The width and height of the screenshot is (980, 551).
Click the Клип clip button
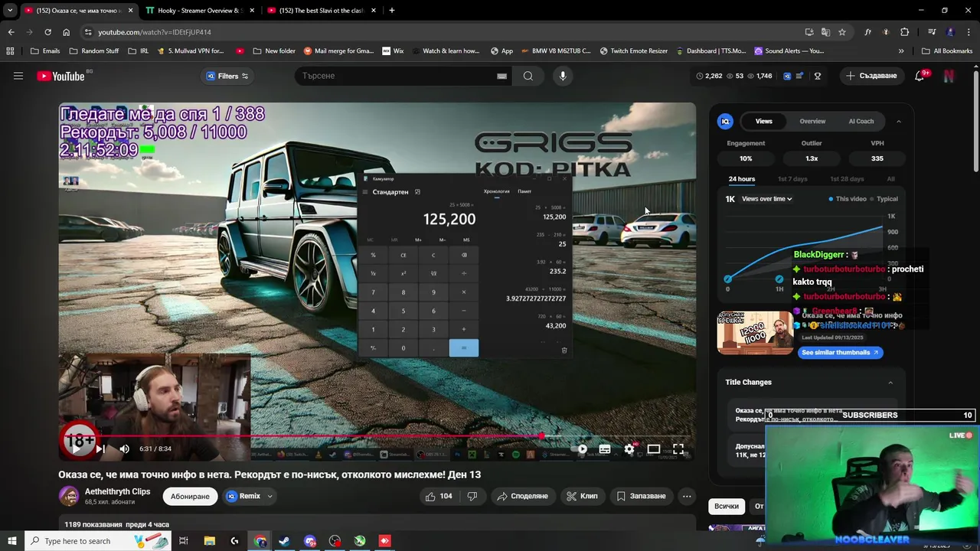click(582, 496)
